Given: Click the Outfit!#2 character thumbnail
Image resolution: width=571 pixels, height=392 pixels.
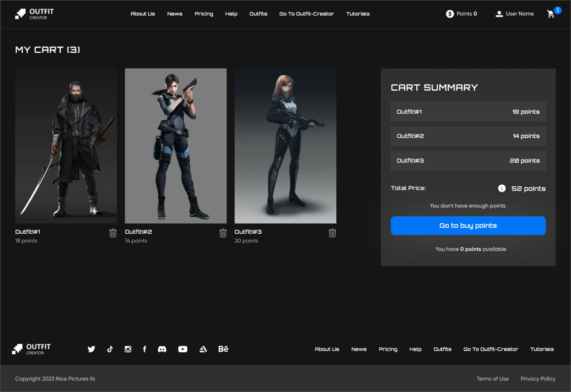Looking at the screenshot, I should point(176,146).
